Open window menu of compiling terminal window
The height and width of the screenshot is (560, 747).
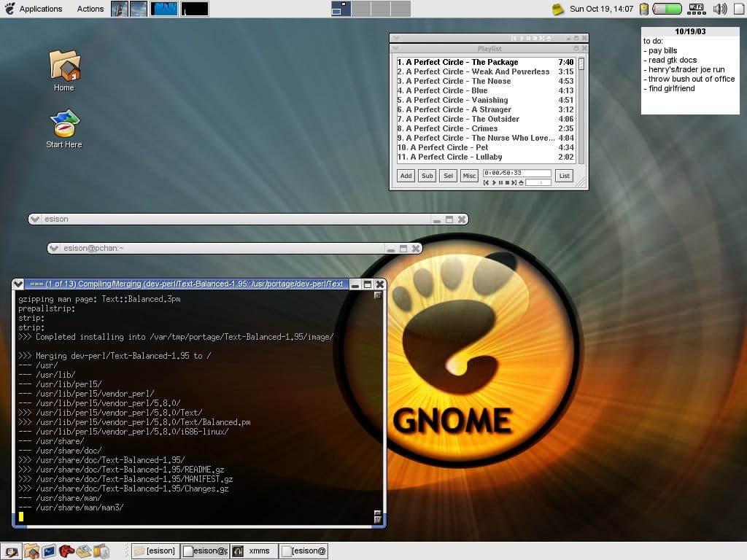18,284
